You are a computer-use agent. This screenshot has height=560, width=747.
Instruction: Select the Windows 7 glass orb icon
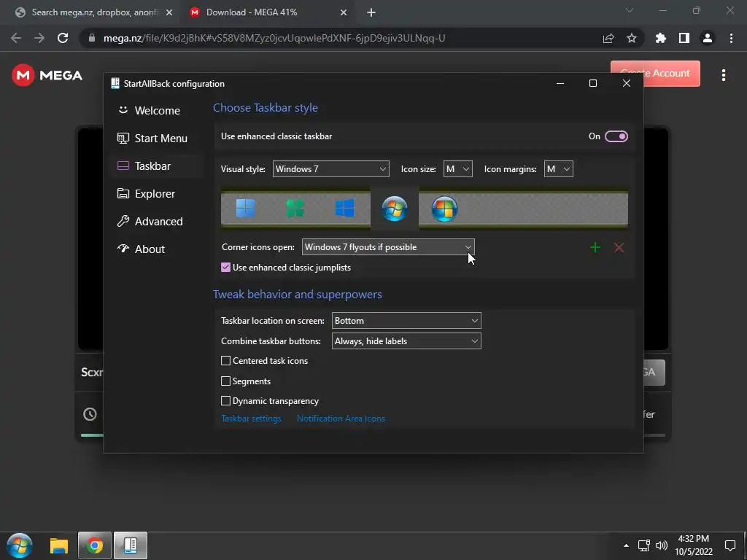395,209
